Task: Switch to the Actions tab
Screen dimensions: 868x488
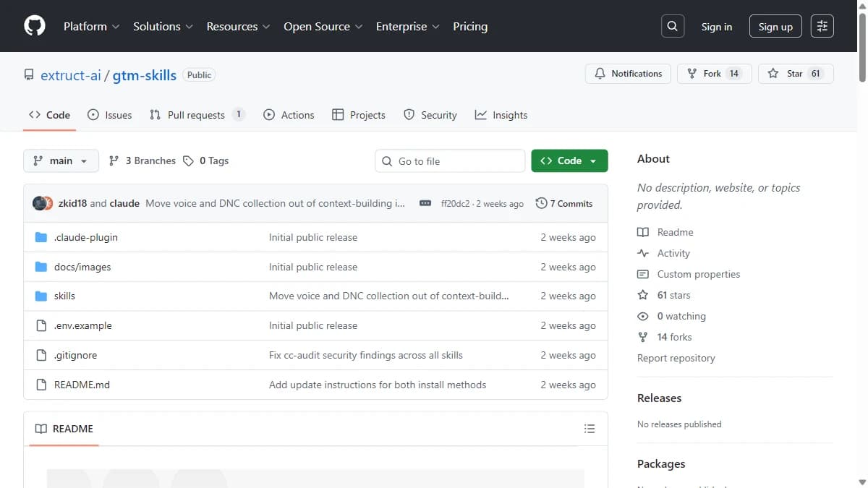Action: (x=289, y=115)
